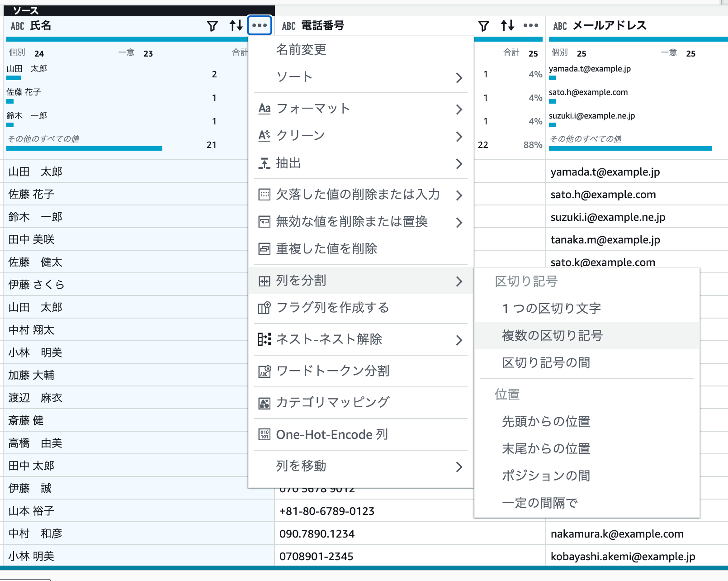Select One-Hot-Encode 列 menu entry
This screenshot has height=581, width=728.
360,434
